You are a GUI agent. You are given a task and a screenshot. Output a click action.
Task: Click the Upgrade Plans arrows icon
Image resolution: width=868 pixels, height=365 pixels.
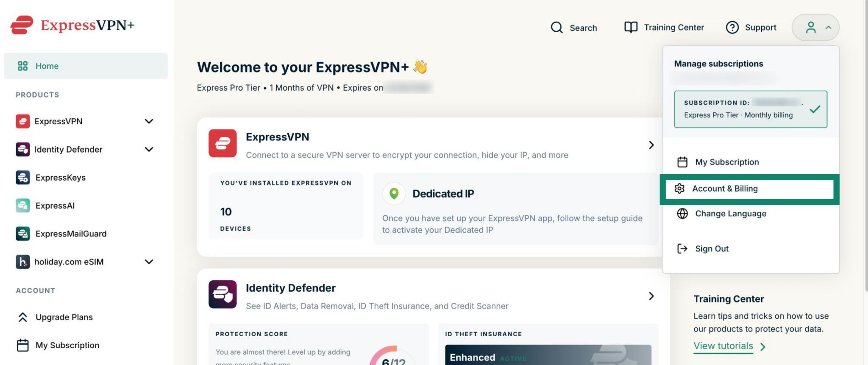[23, 317]
